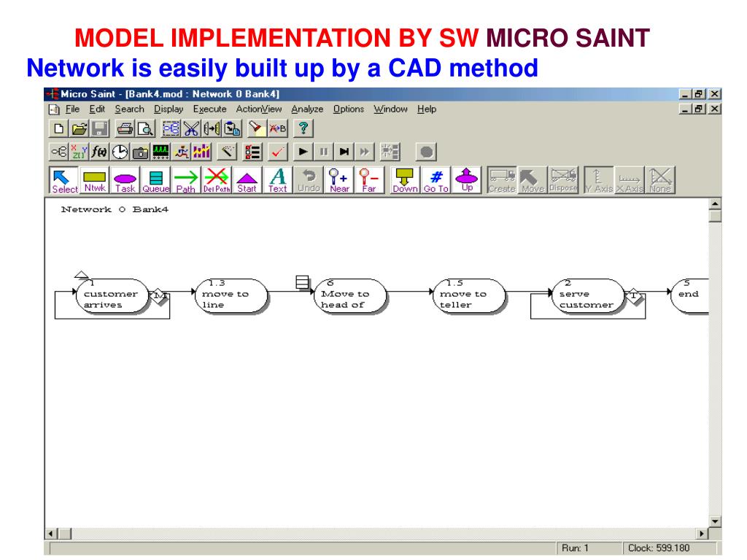The height and width of the screenshot is (560, 747).
Task: Choose the Task oval tool
Action: tap(125, 180)
